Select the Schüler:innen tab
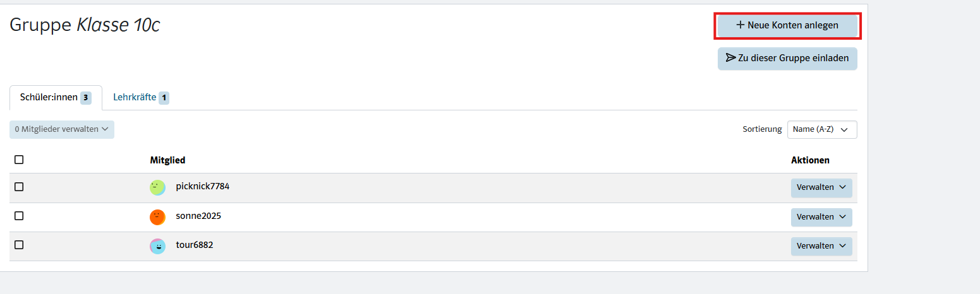 pyautogui.click(x=49, y=98)
